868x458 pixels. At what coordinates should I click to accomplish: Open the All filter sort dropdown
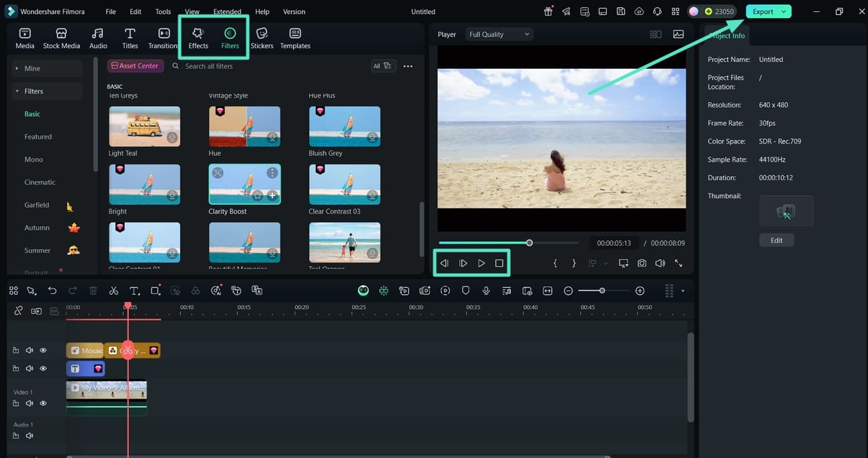click(383, 66)
